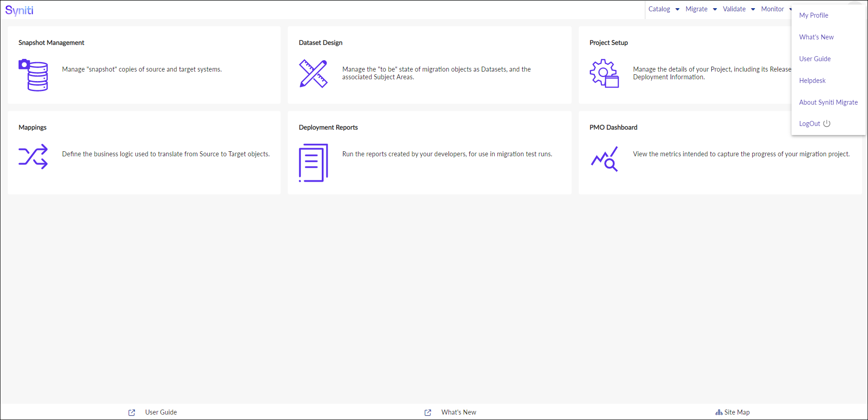The width and height of the screenshot is (868, 420).
Task: Open the User Guide footer link
Action: point(161,412)
